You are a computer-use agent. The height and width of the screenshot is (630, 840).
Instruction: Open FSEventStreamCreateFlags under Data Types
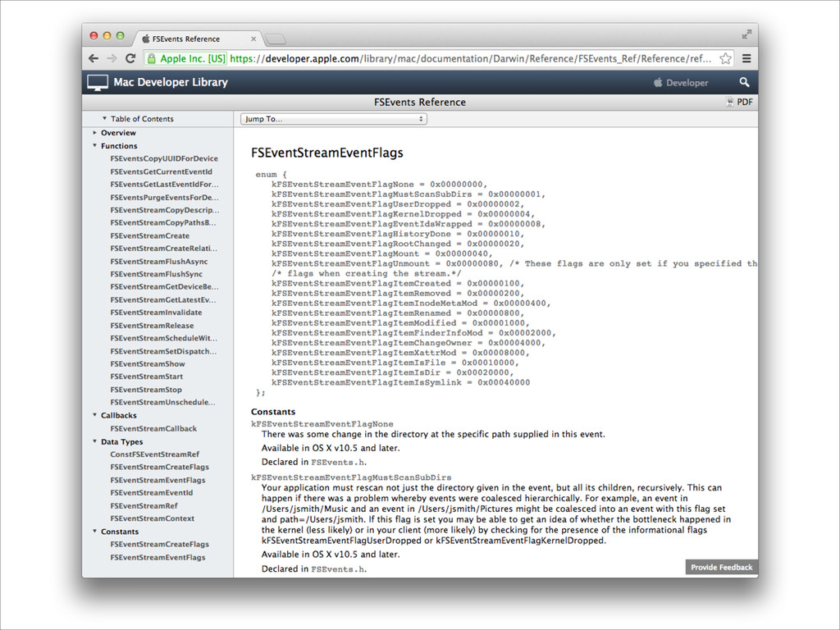coord(160,467)
